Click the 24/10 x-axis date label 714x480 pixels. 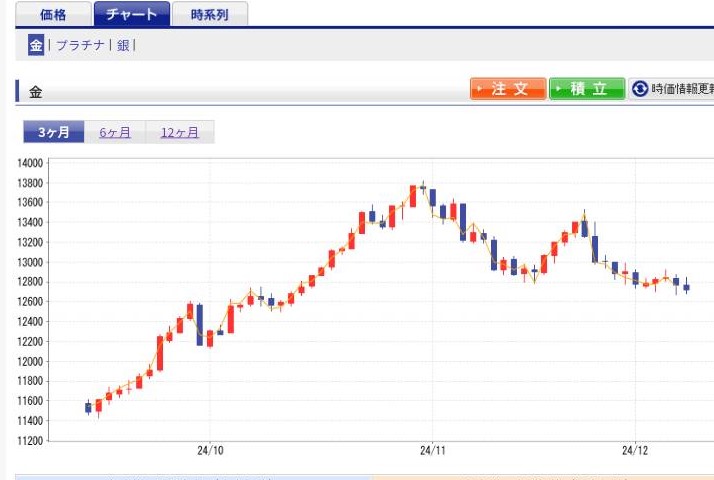click(x=210, y=451)
